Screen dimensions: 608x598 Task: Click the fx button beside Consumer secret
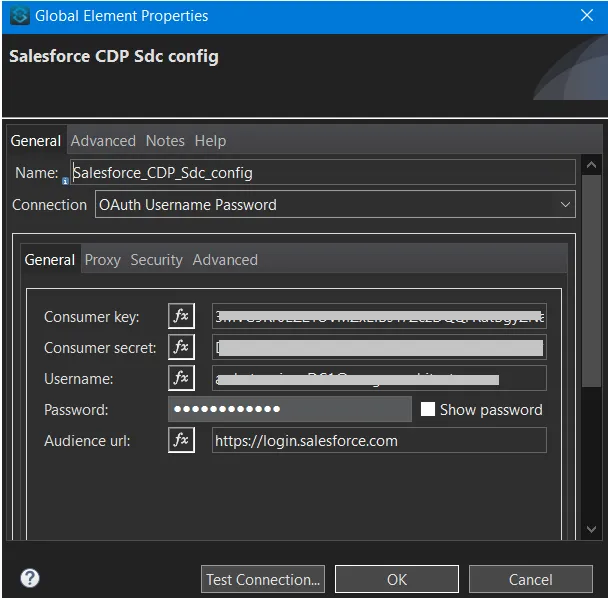click(181, 347)
